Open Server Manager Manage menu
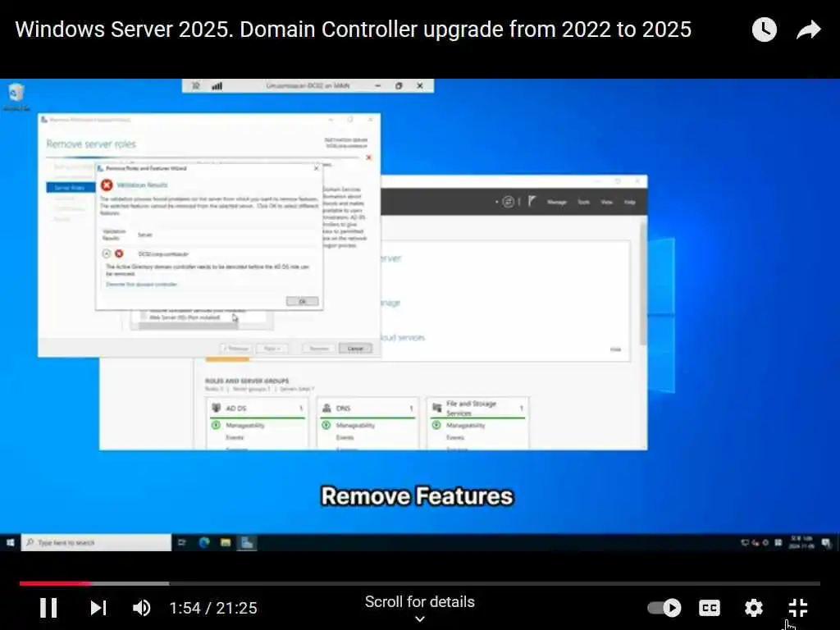840x630 pixels. coord(557,202)
